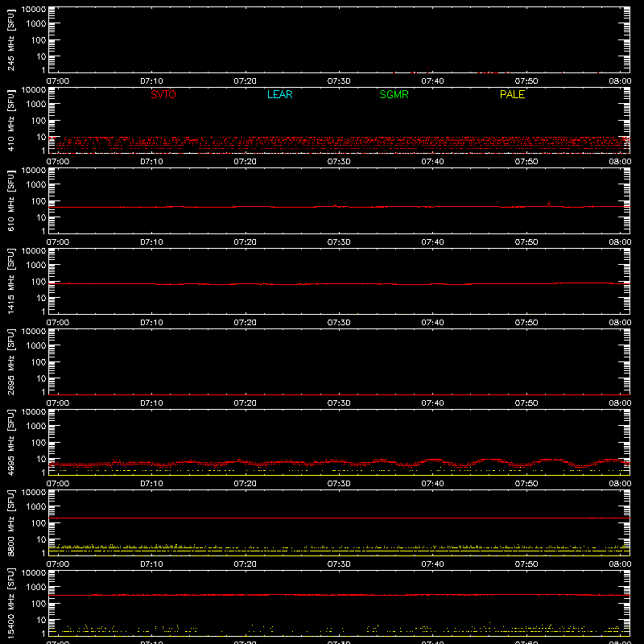
Task: Click 07:10 tick label under 245 MHz plot
Action: pyautogui.click(x=151, y=81)
